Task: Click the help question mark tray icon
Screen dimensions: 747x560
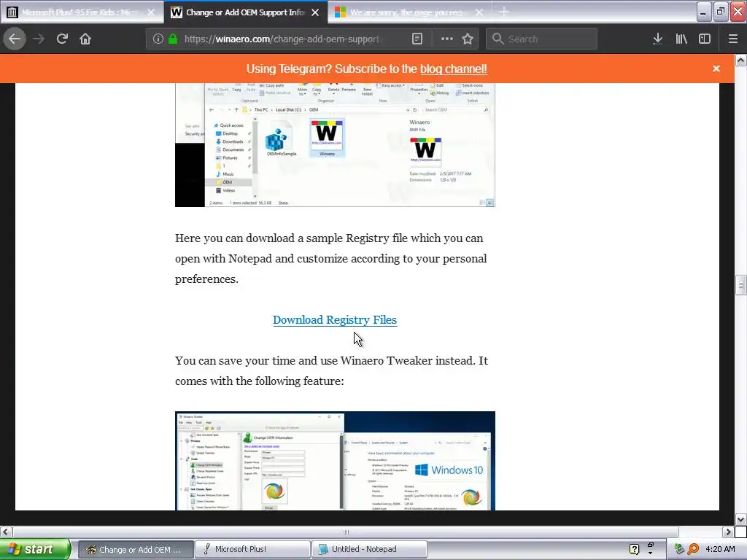Action: pyautogui.click(x=634, y=550)
